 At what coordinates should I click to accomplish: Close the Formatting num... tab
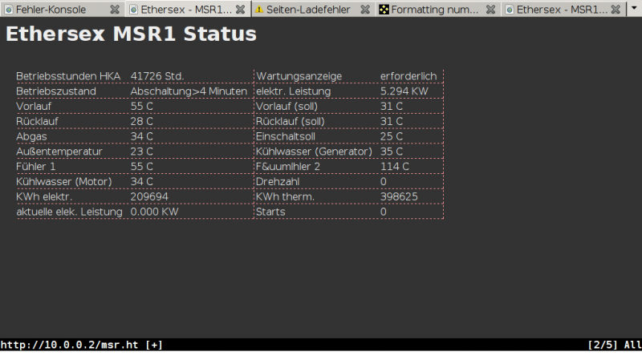pyautogui.click(x=490, y=10)
